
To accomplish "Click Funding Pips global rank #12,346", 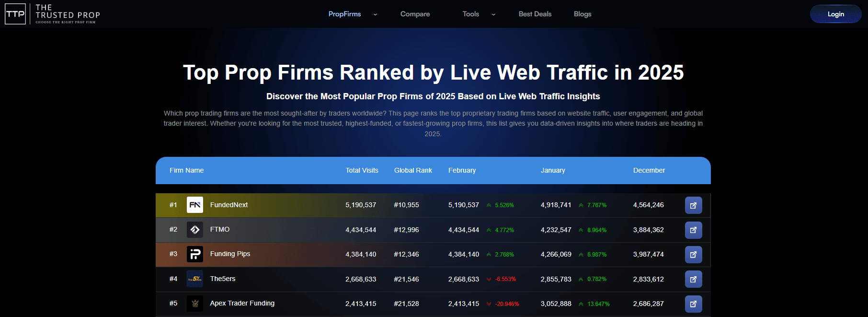I will point(406,254).
